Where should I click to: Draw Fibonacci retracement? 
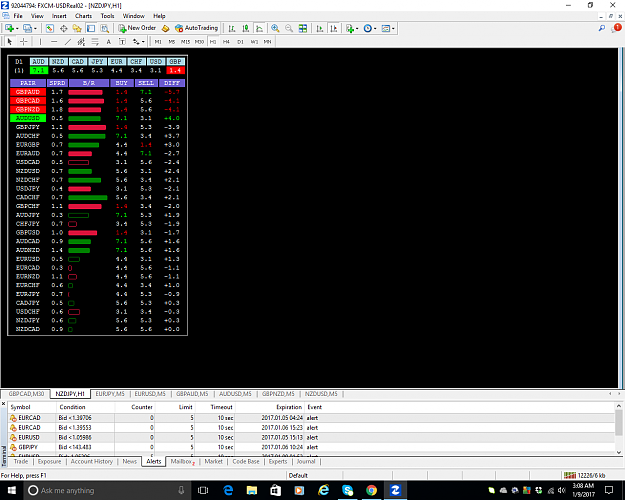95,41
